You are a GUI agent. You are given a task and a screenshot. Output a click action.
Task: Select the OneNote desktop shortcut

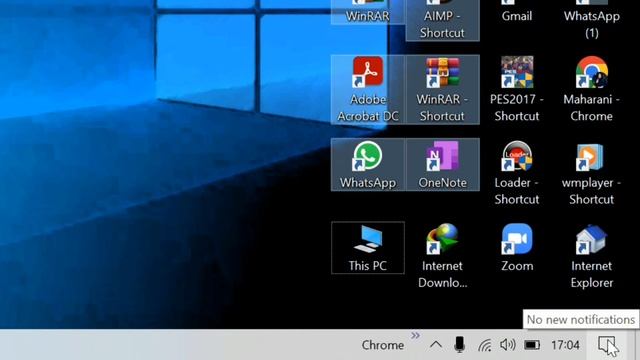tap(442, 164)
